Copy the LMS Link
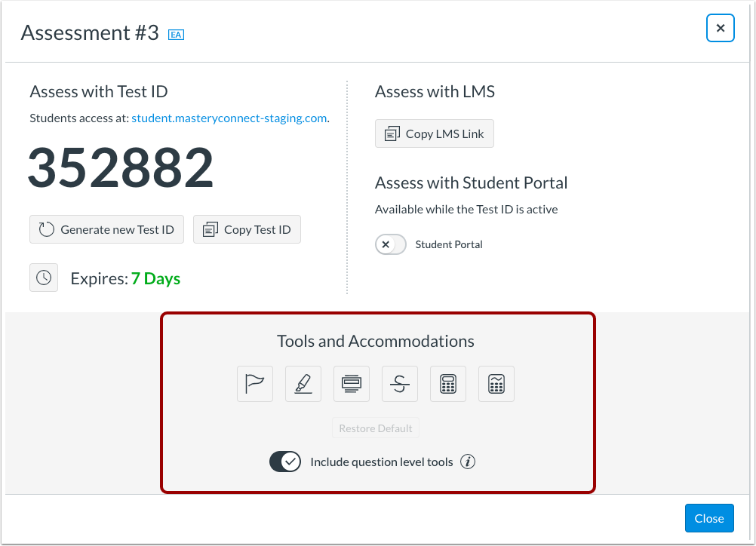The width and height of the screenshot is (756, 546). point(435,133)
